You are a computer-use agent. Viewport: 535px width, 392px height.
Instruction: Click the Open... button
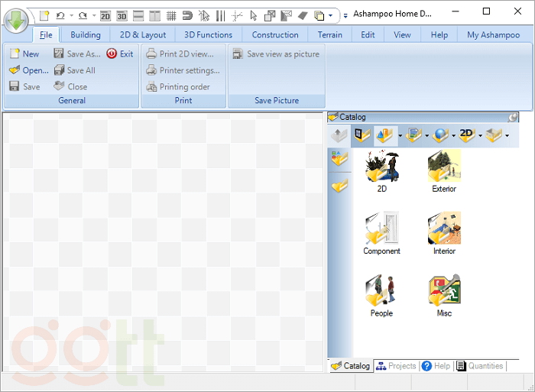(x=29, y=70)
